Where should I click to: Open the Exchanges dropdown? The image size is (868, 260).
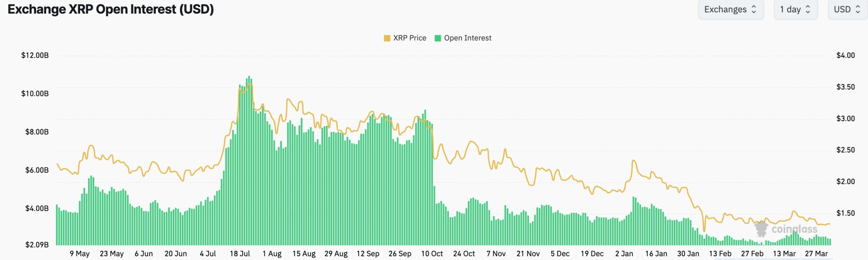pyautogui.click(x=731, y=9)
